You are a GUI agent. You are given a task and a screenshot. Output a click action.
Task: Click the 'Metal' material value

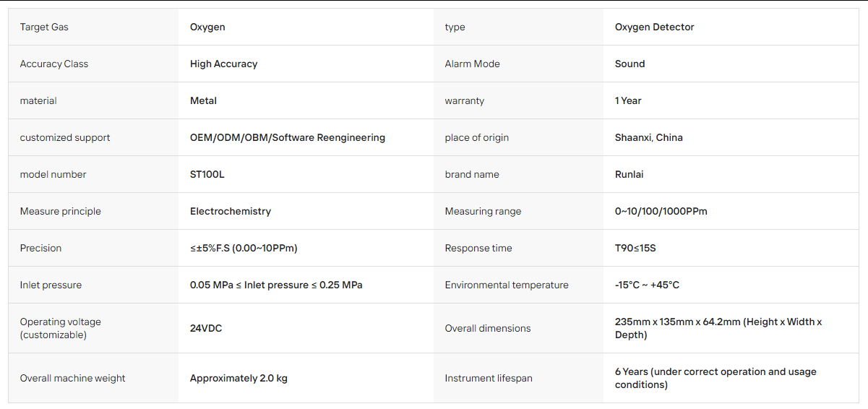click(x=203, y=100)
